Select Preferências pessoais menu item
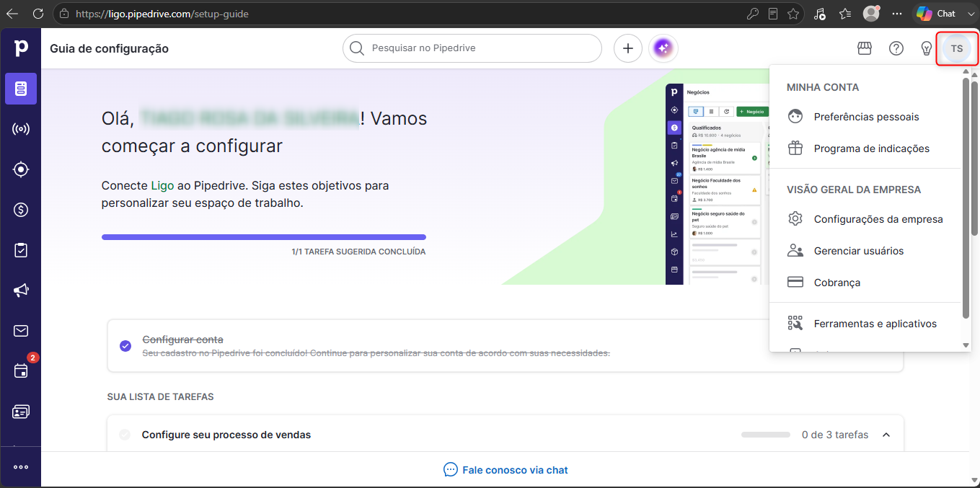The width and height of the screenshot is (980, 488). click(865, 117)
